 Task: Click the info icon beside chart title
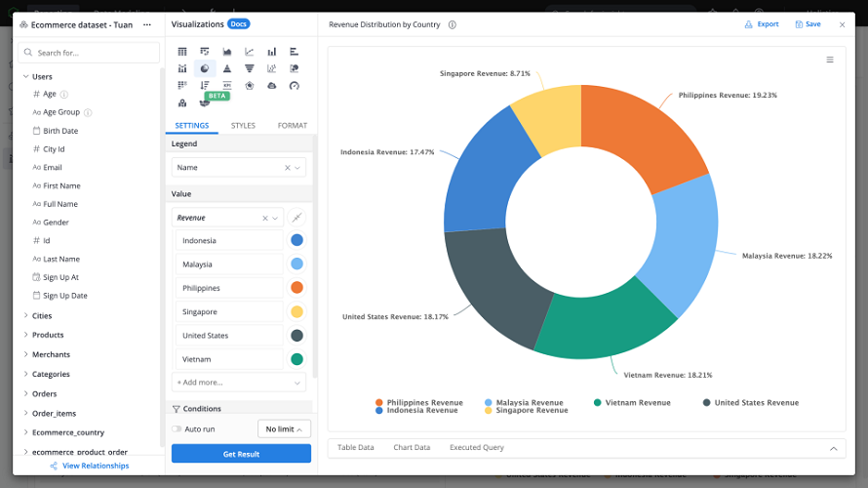(453, 24)
